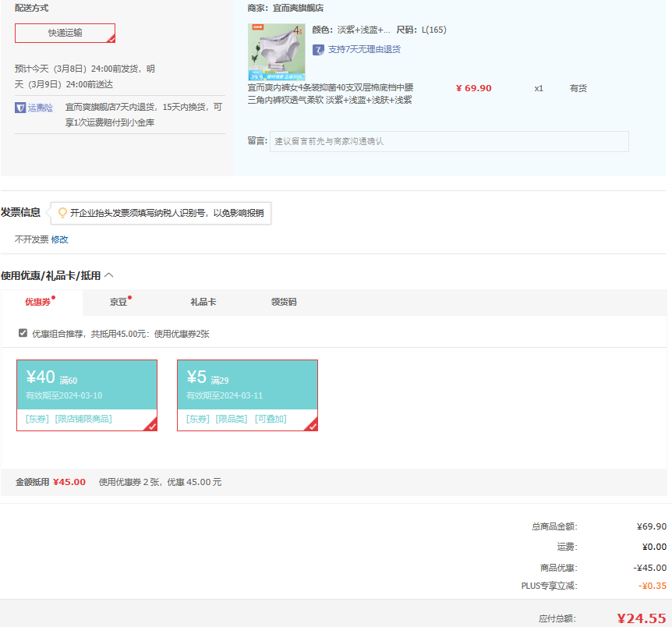
Task: Click the 总商品金额 ¥69.90 value
Action: pos(652,526)
